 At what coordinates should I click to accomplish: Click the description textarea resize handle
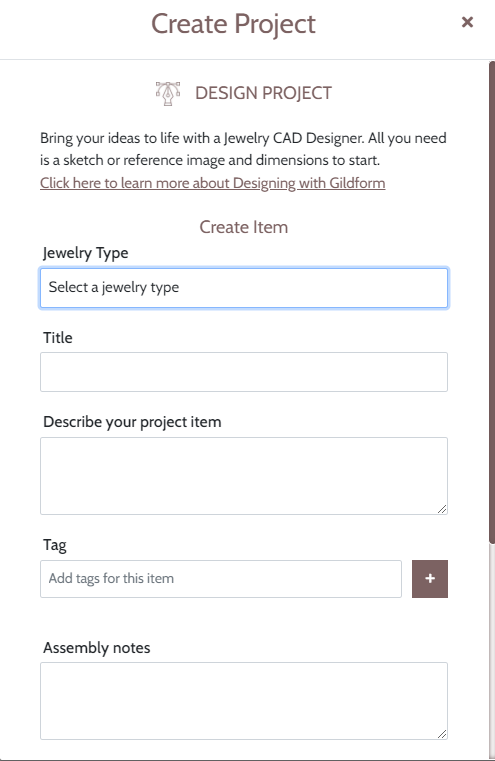click(x=442, y=509)
